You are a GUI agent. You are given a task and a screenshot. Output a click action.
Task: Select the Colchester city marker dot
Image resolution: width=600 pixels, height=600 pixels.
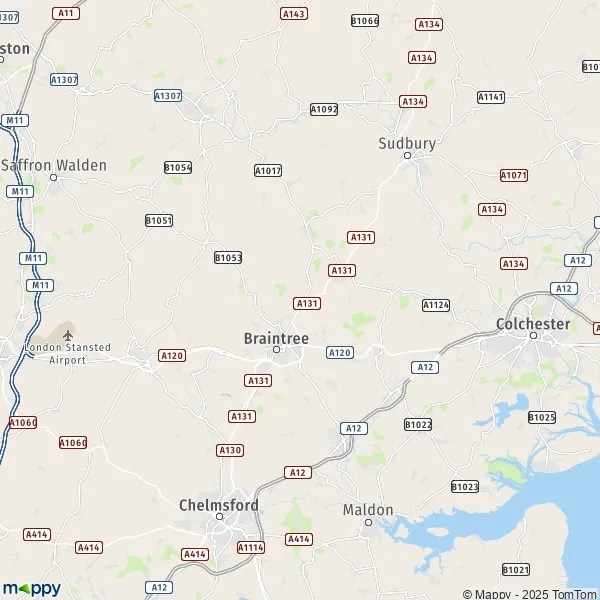[x=533, y=336]
